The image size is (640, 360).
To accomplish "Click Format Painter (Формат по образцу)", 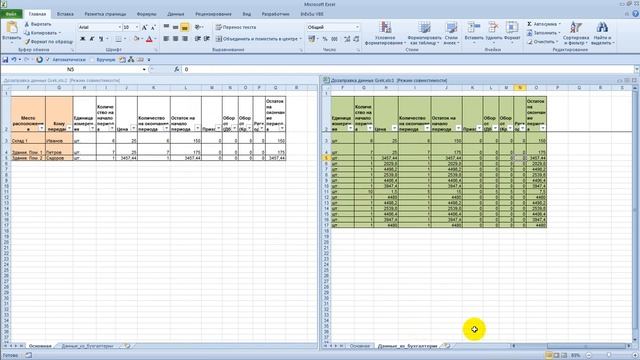I will 49,42.
